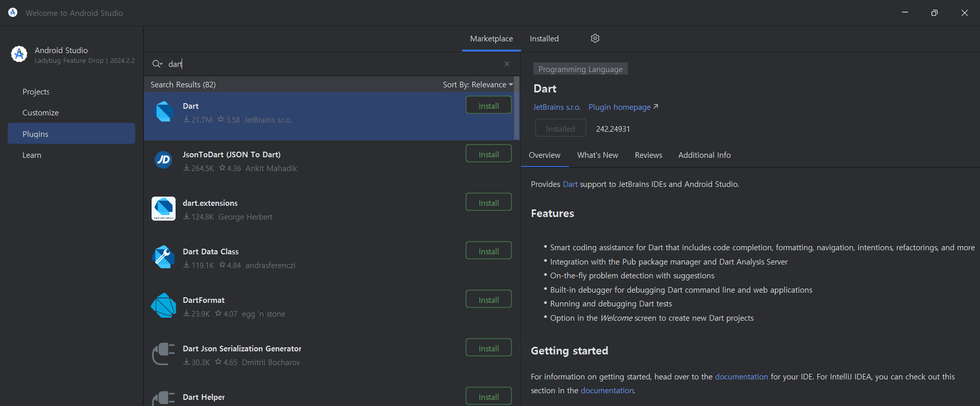The height and width of the screenshot is (406, 980).
Task: Click the dart.extensions plugin icon
Action: pos(163,208)
